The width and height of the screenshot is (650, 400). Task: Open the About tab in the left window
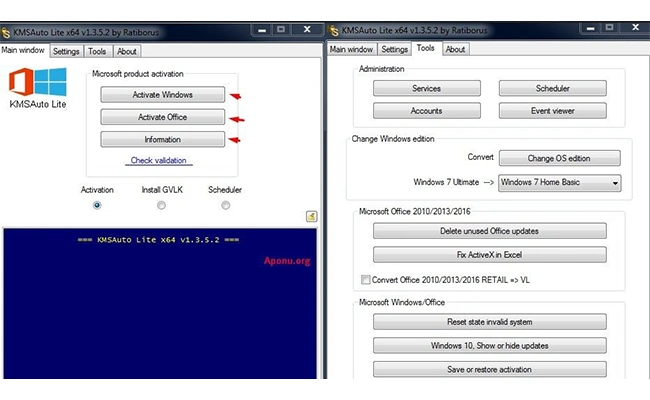tap(126, 51)
